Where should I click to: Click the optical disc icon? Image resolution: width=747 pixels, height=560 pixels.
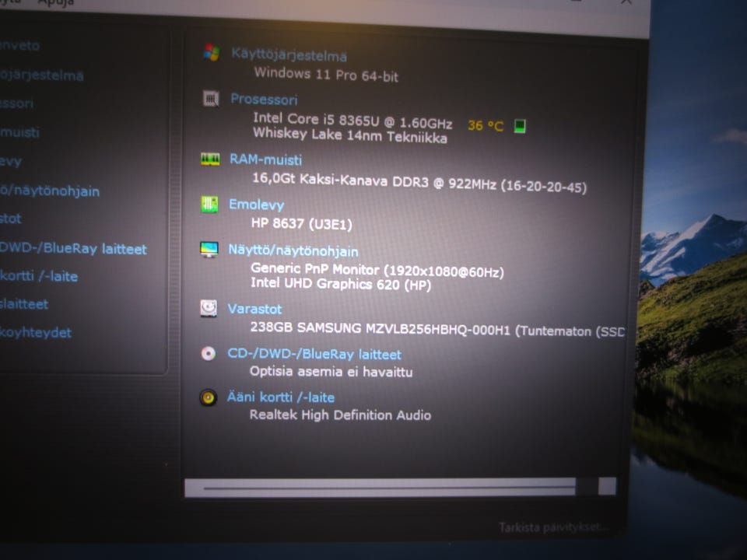pos(209,353)
